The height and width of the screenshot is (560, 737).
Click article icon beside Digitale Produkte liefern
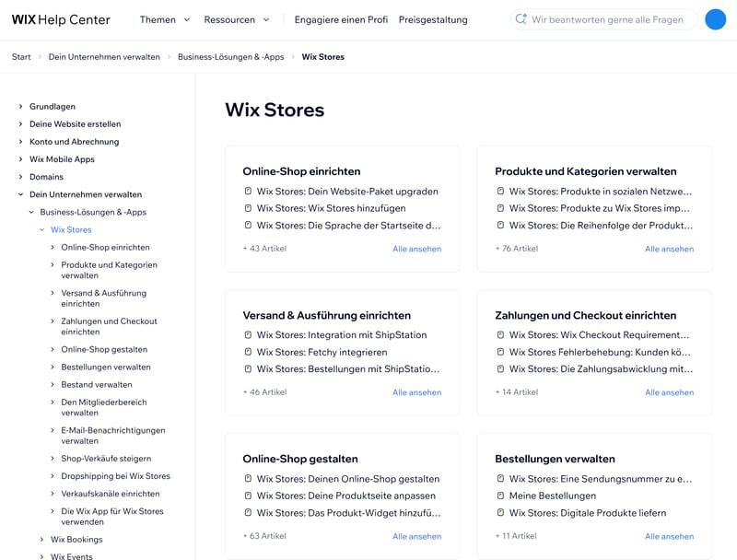[x=500, y=512]
